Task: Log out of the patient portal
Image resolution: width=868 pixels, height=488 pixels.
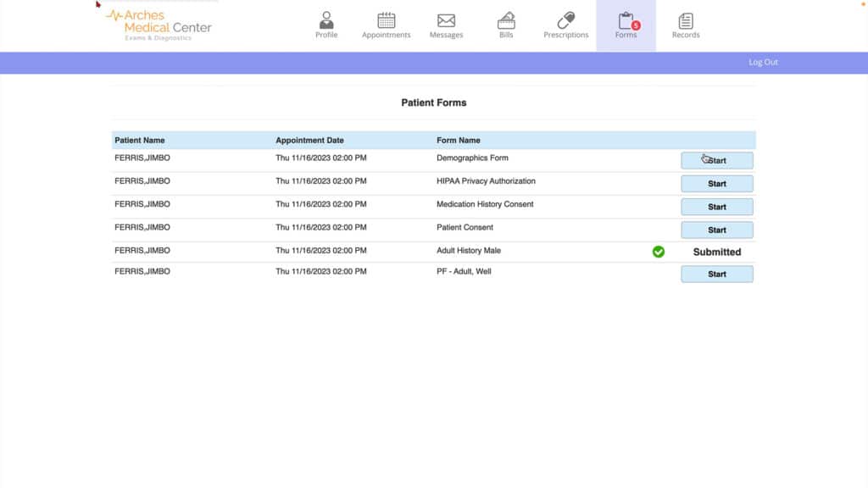Action: [763, 62]
